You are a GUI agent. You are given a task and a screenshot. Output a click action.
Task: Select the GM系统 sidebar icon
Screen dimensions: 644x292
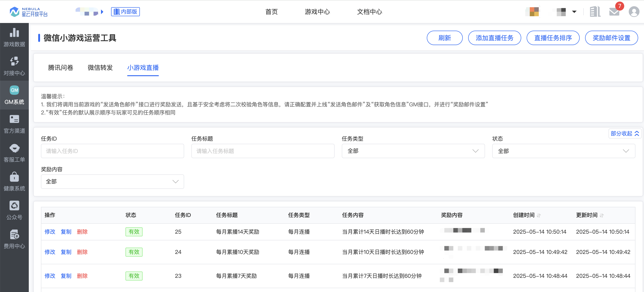pyautogui.click(x=14, y=90)
